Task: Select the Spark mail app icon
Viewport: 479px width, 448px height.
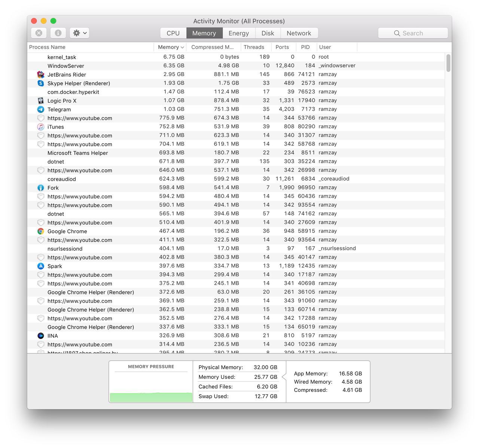Action: click(x=41, y=266)
